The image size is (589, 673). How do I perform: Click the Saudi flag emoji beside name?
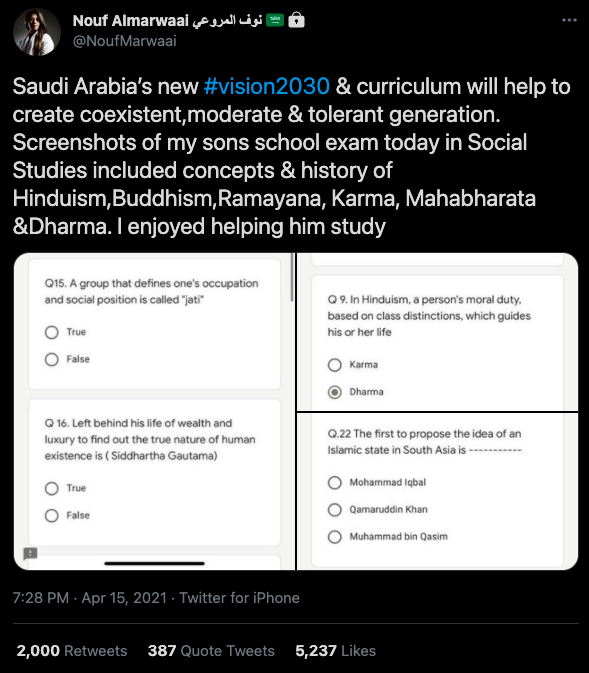tap(275, 20)
